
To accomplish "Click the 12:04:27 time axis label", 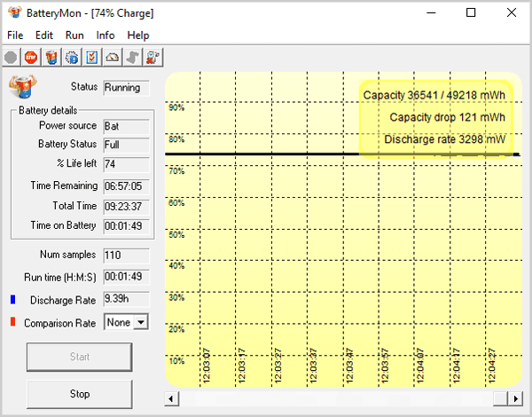I will tap(492, 366).
